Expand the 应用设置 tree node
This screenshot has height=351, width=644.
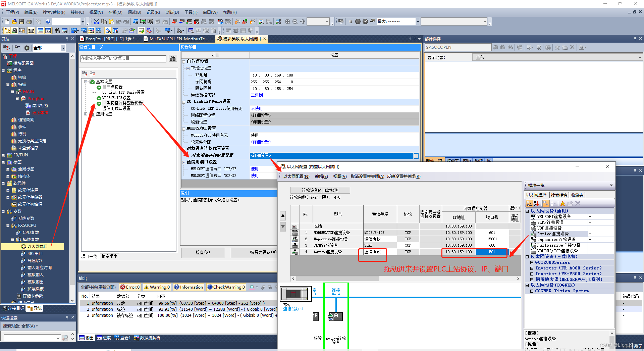pyautogui.click(x=86, y=113)
